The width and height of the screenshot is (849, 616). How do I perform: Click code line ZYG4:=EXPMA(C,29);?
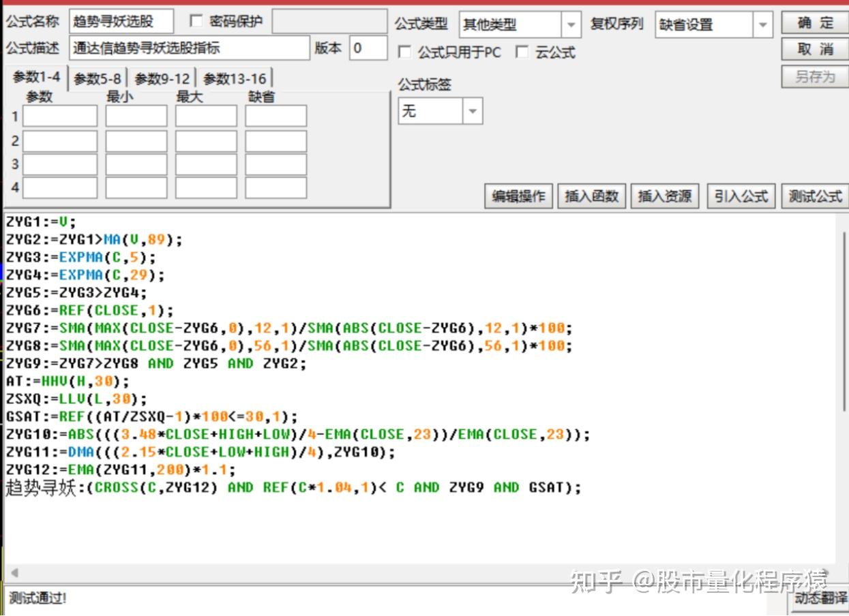point(85,275)
